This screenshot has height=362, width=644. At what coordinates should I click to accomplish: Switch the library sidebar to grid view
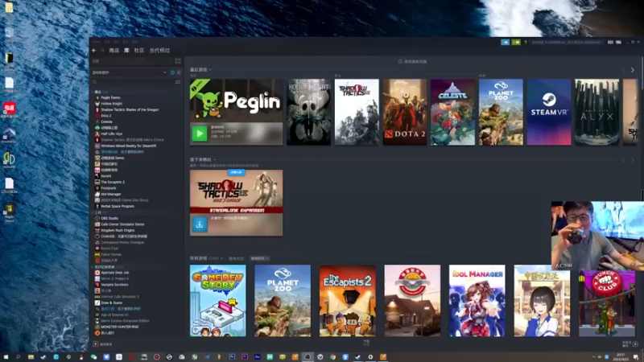(x=178, y=61)
